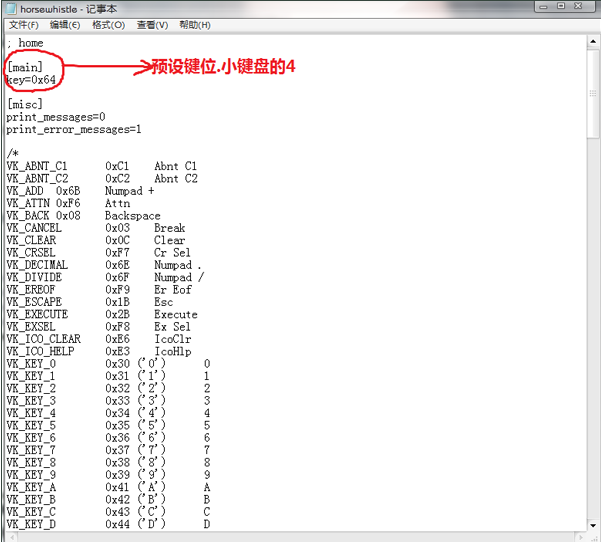
Task: Open the 格式(O) menu
Action: tap(108, 25)
